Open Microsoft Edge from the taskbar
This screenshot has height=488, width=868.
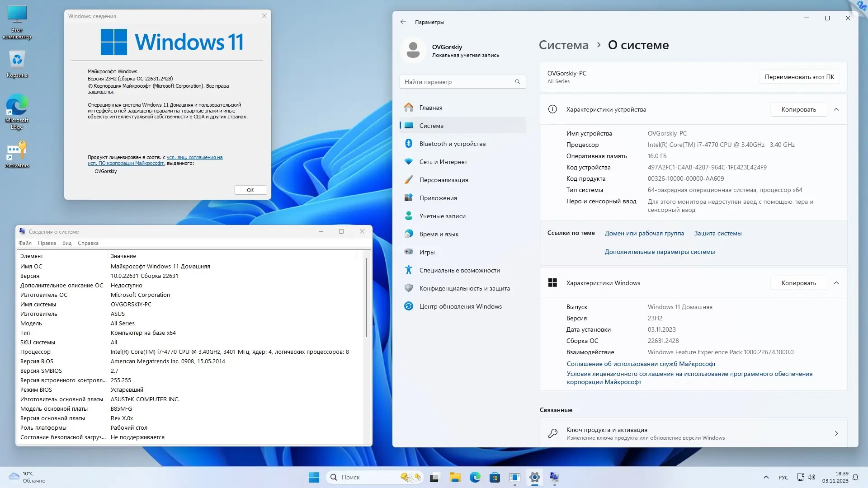pyautogui.click(x=475, y=477)
